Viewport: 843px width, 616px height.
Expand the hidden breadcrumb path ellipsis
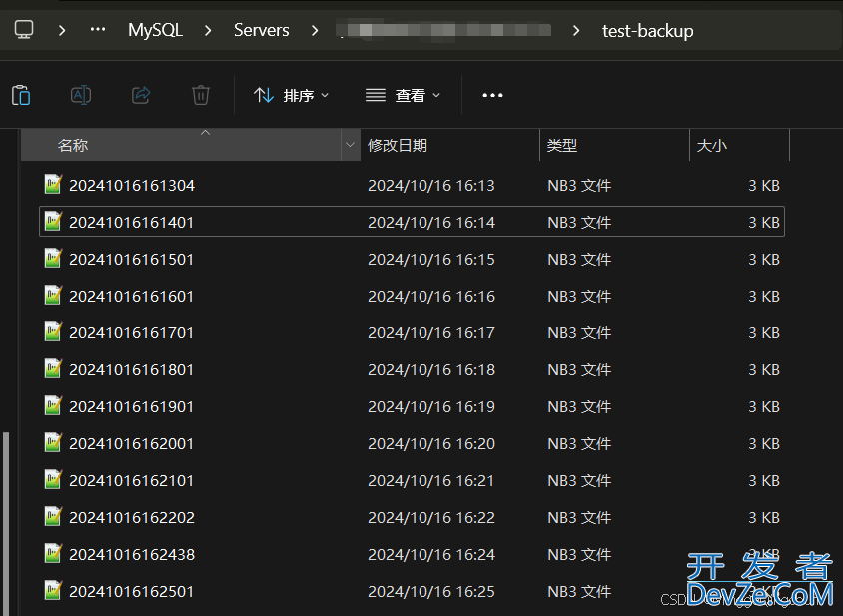pyautogui.click(x=98, y=30)
